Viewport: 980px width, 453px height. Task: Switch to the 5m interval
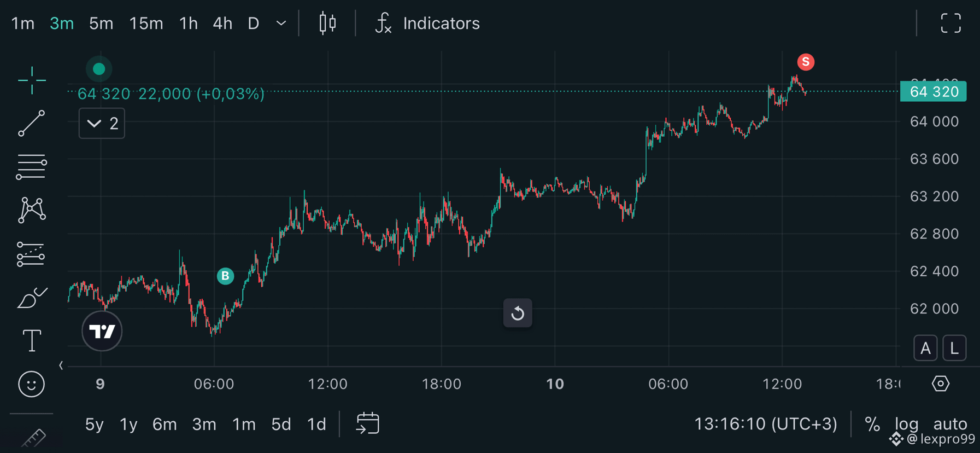coord(101,24)
